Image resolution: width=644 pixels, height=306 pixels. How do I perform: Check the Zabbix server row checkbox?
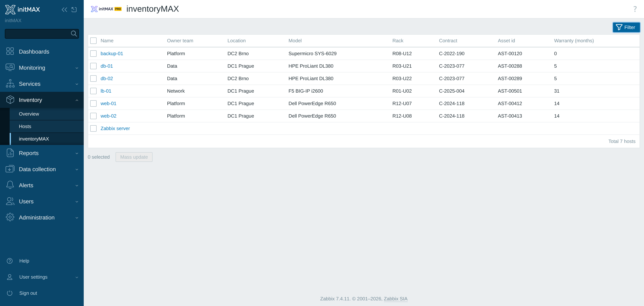tap(93, 128)
